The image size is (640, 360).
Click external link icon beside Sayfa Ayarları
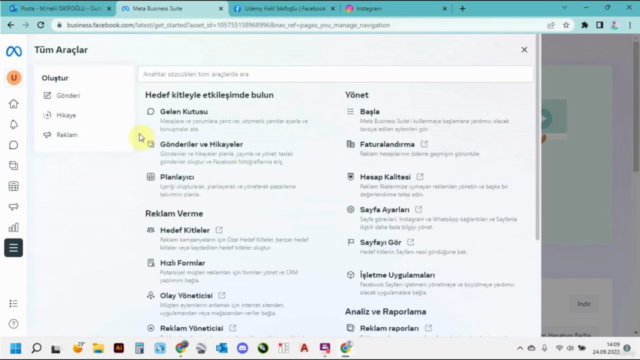pyautogui.click(x=418, y=209)
